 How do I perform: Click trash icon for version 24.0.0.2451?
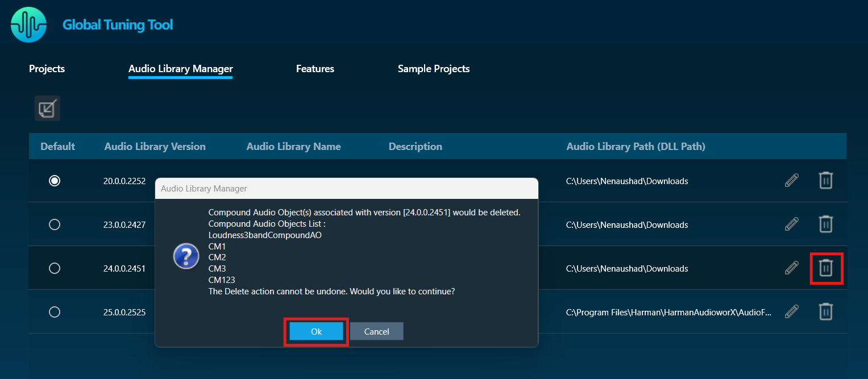point(825,268)
